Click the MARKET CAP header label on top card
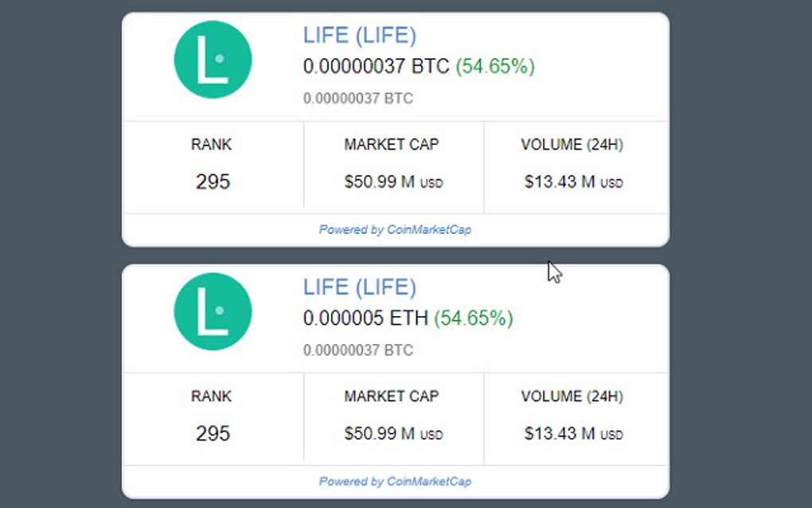Image resolution: width=812 pixels, height=508 pixels. click(x=391, y=145)
